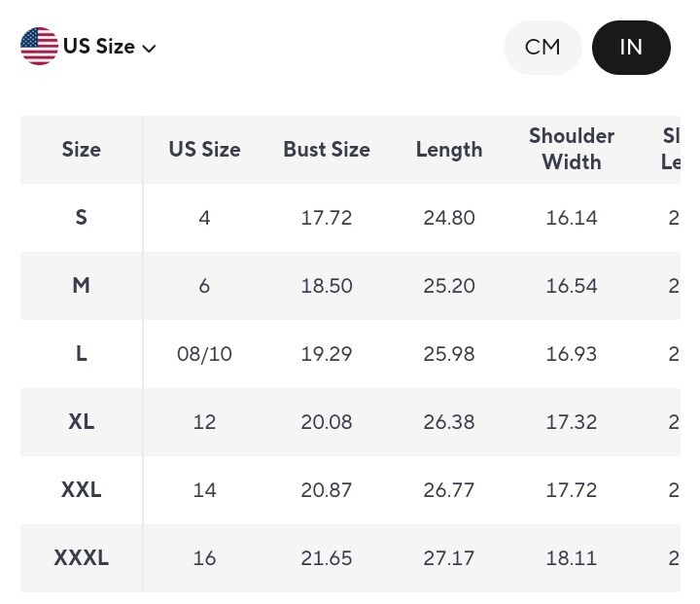
Task: Select the M size row label
Action: (81, 286)
